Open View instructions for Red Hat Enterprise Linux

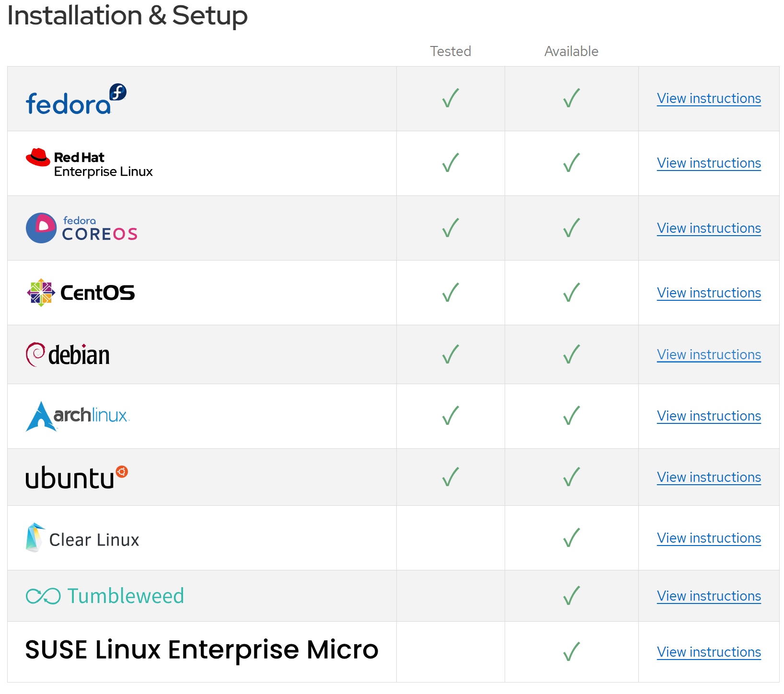tap(709, 163)
